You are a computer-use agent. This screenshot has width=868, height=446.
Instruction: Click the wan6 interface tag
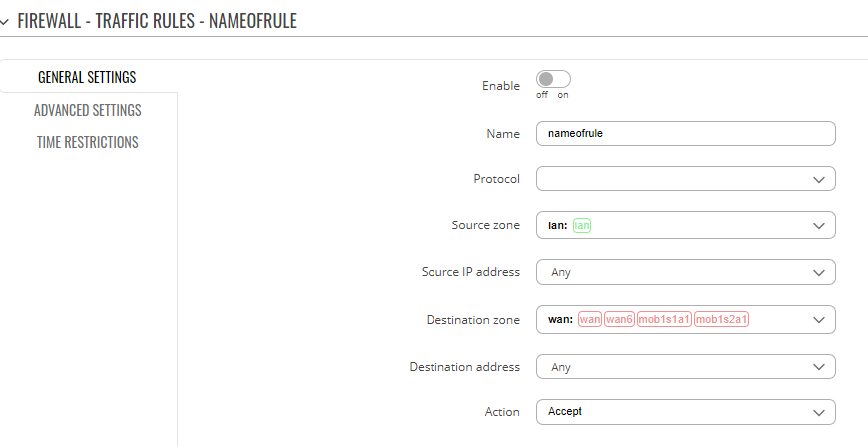[619, 319]
